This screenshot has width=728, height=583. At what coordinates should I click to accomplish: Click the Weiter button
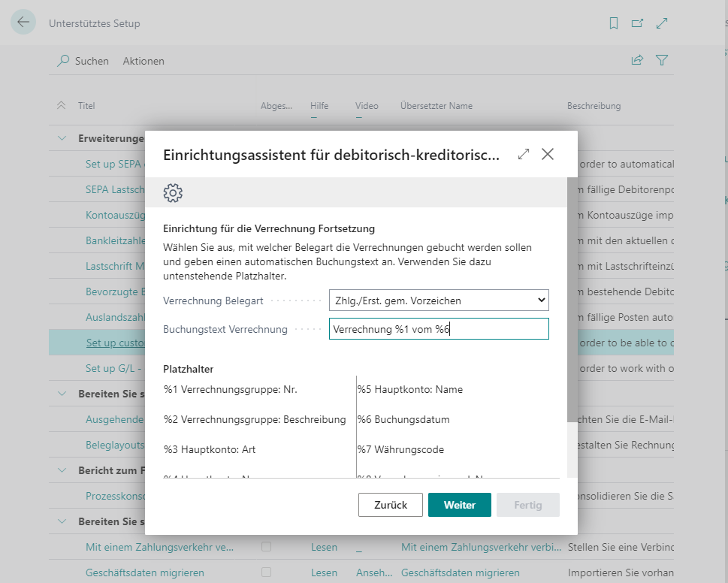460,505
